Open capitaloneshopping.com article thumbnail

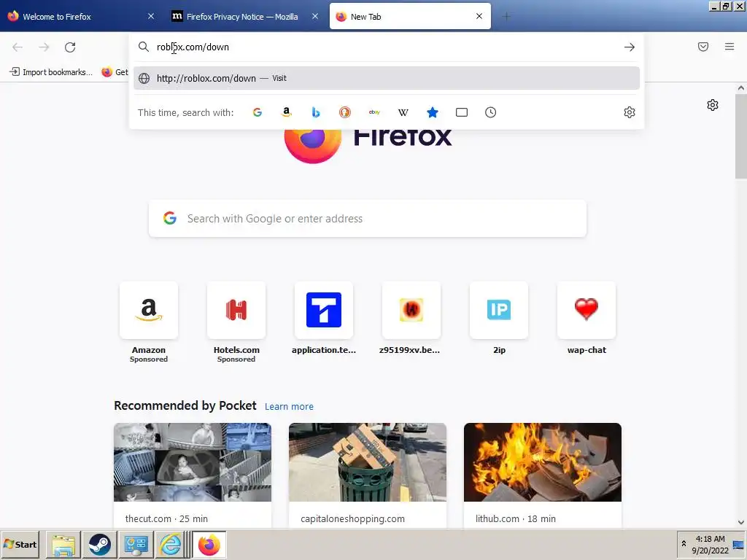click(x=368, y=462)
